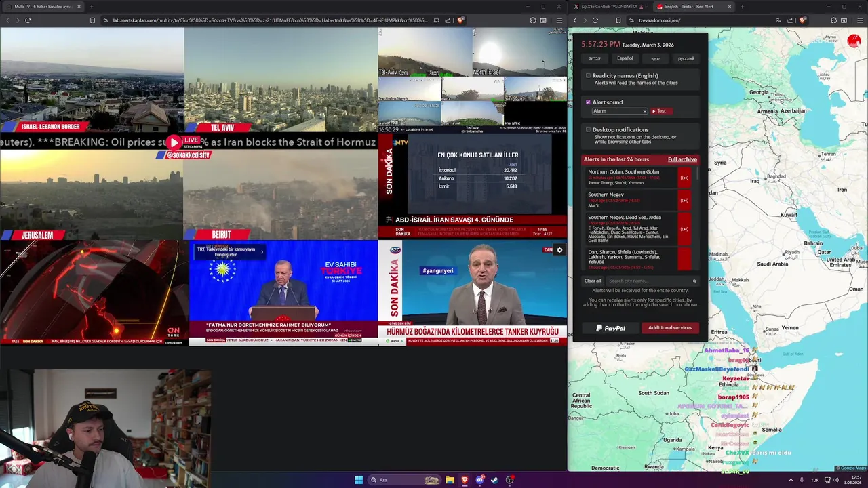The image size is (868, 488).
Task: Play the LIVE streaming video button
Action: (x=174, y=142)
